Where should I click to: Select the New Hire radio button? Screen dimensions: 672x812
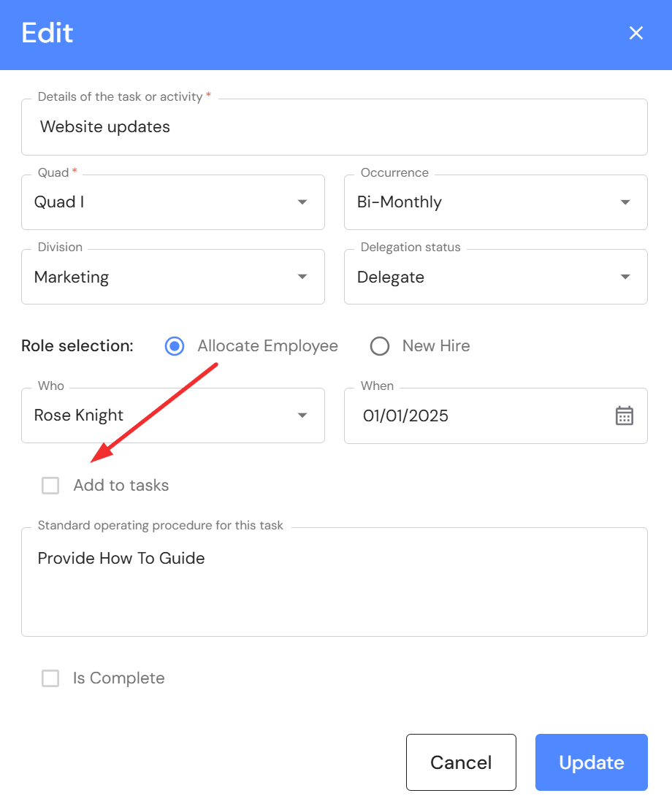point(380,346)
